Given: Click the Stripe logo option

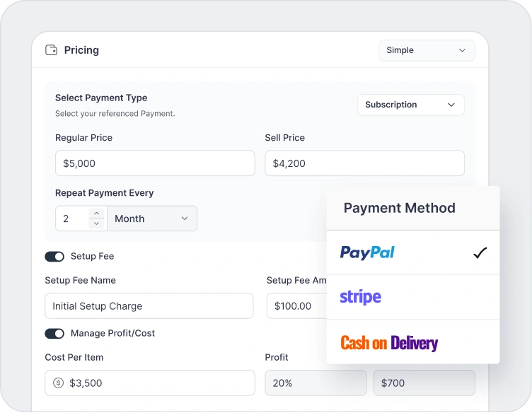Looking at the screenshot, I should 360,297.
